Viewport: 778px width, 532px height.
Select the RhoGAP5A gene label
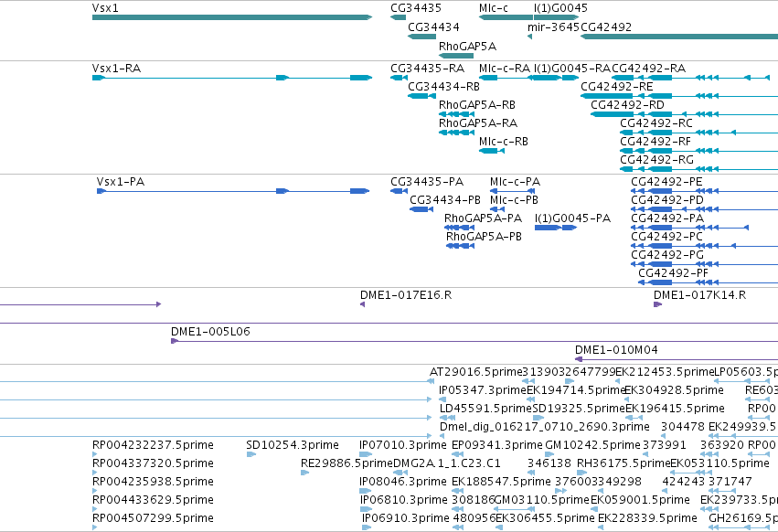coord(467,46)
